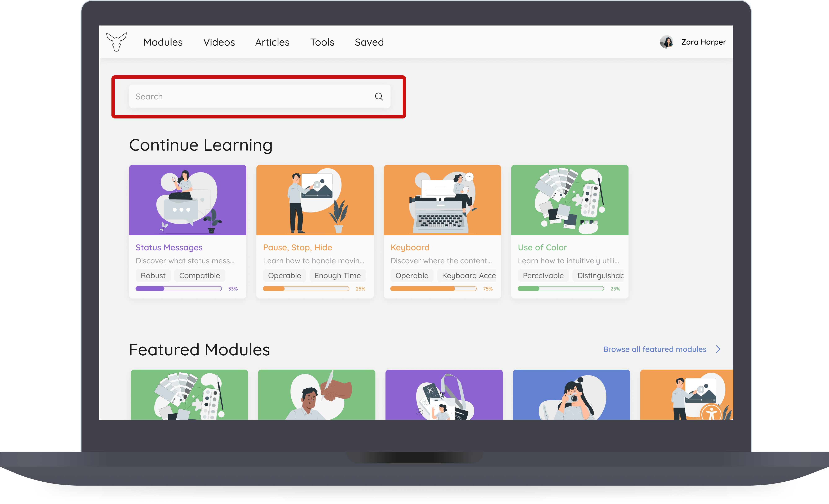Click the Operable tag on Pause, Stop, Hide card
The height and width of the screenshot is (504, 829).
(284, 276)
